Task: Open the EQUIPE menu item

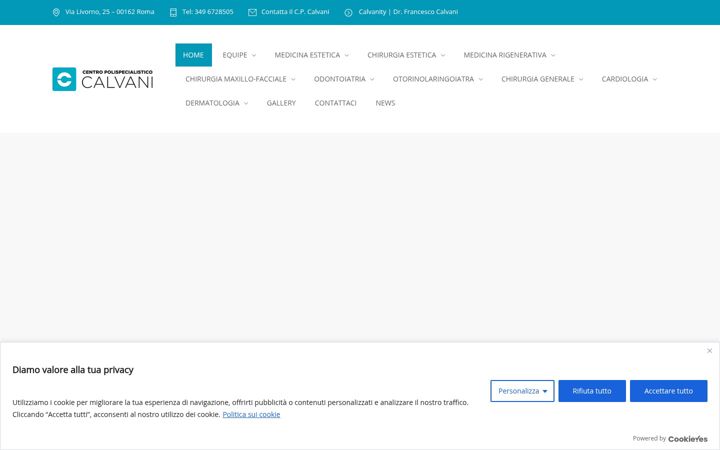Action: tap(235, 55)
